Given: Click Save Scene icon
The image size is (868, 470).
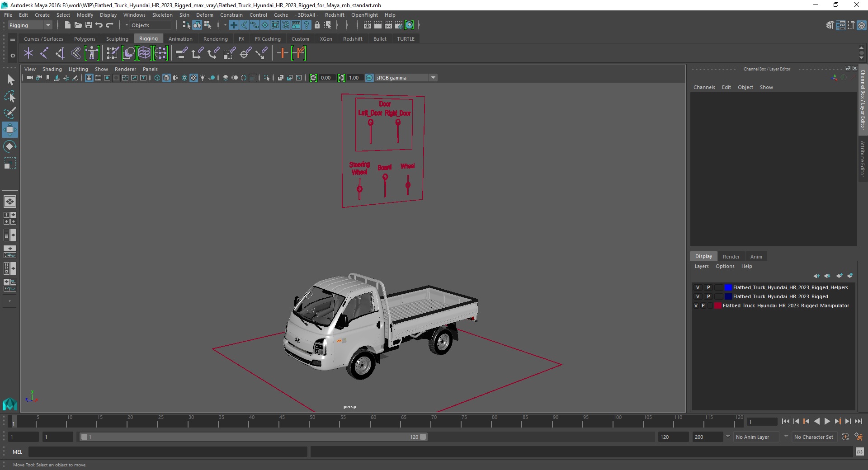Looking at the screenshot, I should pyautogui.click(x=89, y=25).
